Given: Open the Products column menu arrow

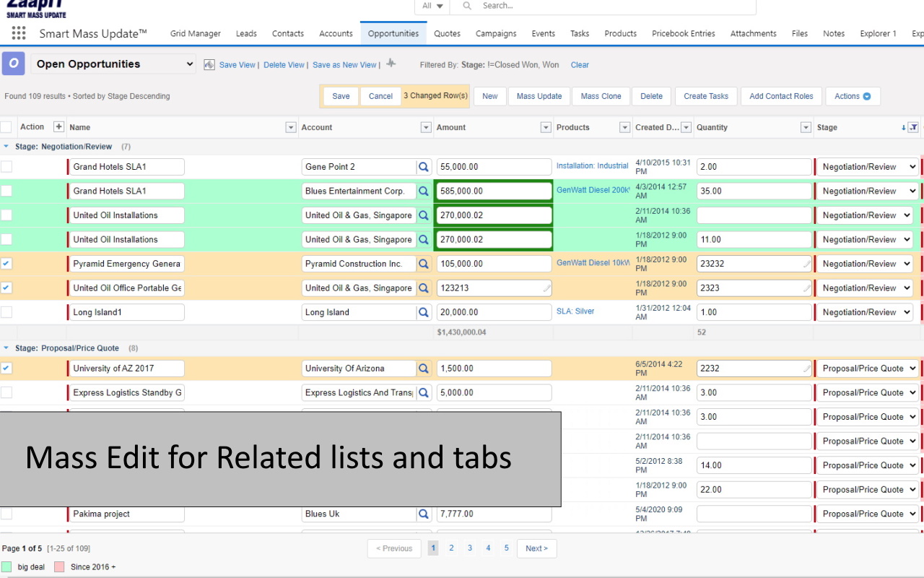Looking at the screenshot, I should [x=624, y=128].
